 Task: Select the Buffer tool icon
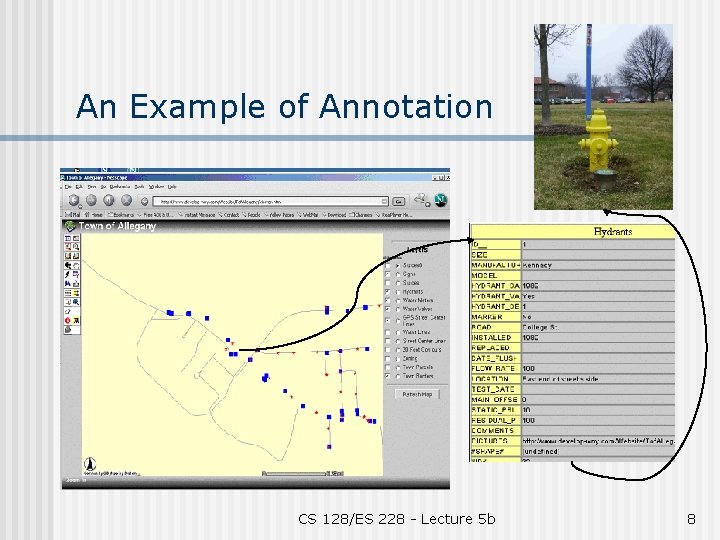pyautogui.click(x=76, y=293)
